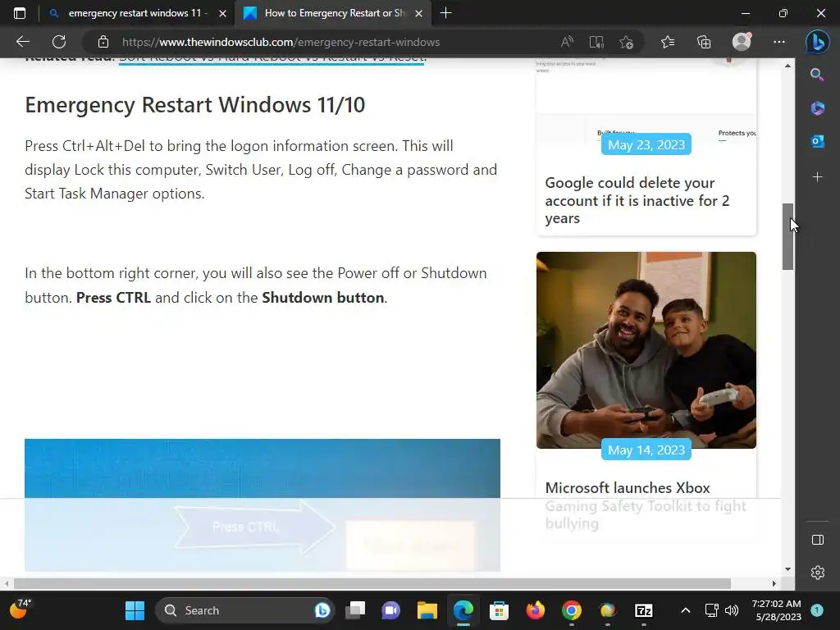The image size is (840, 630).
Task: Close the emergency restart windows 11 tab
Action: (222, 13)
